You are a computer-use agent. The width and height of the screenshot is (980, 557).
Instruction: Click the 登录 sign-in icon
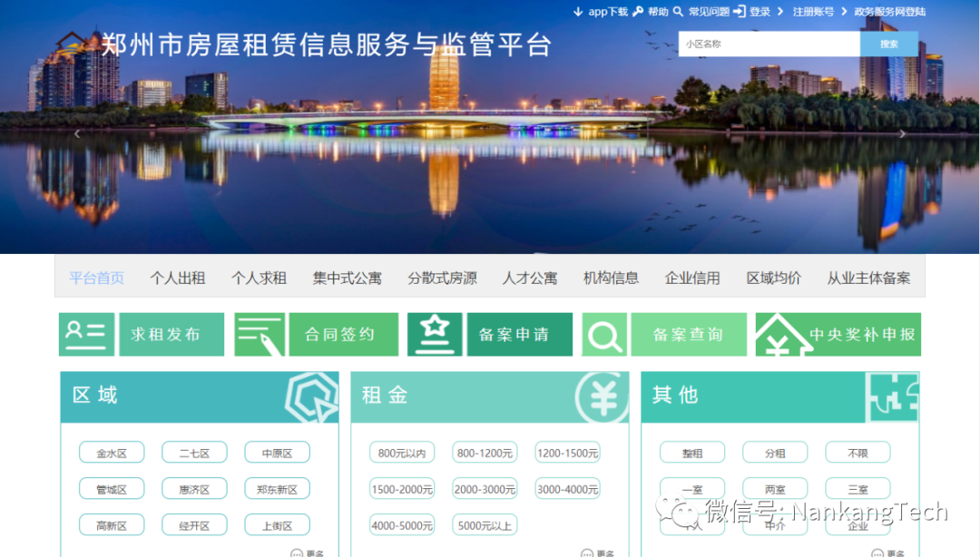click(x=740, y=12)
